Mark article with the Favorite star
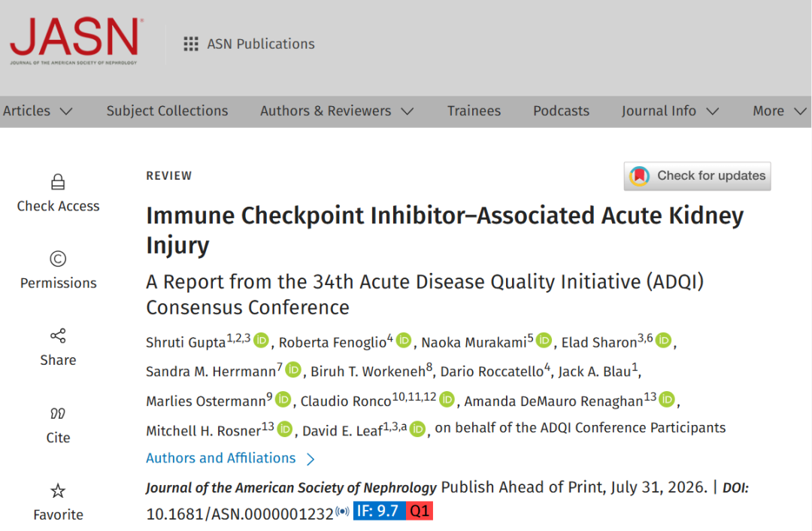Screen dimensions: 812x531 58,490
